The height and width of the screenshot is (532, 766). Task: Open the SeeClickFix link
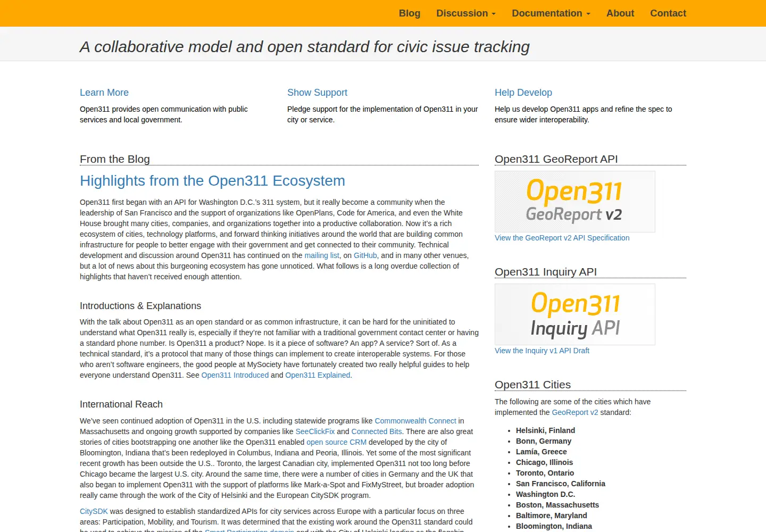pos(315,431)
